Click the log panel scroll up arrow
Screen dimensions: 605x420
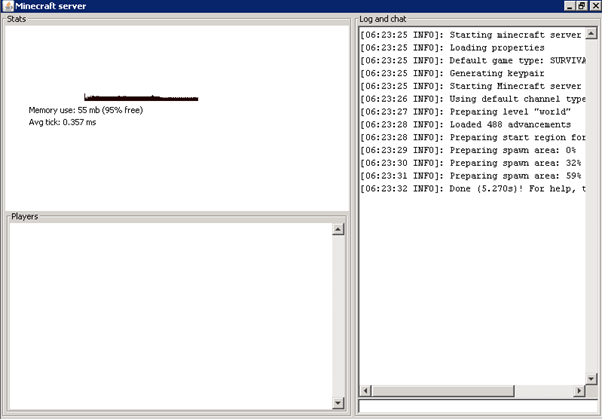[x=591, y=34]
